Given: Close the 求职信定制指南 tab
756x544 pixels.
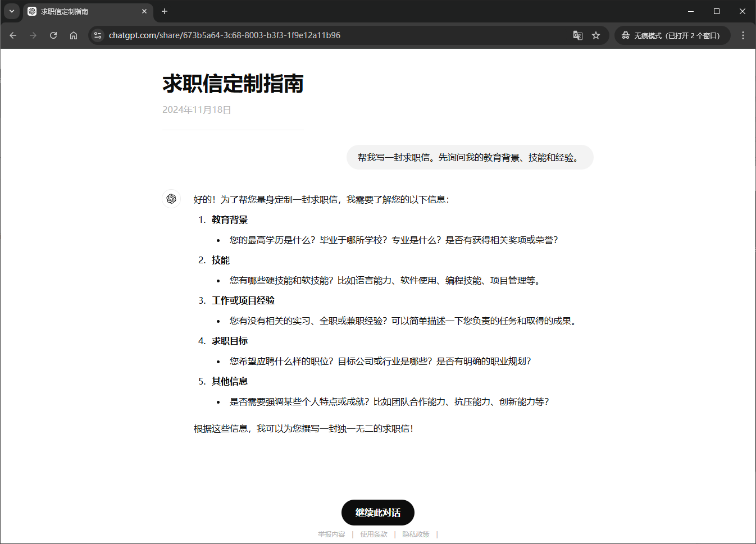Looking at the screenshot, I should pyautogui.click(x=144, y=11).
